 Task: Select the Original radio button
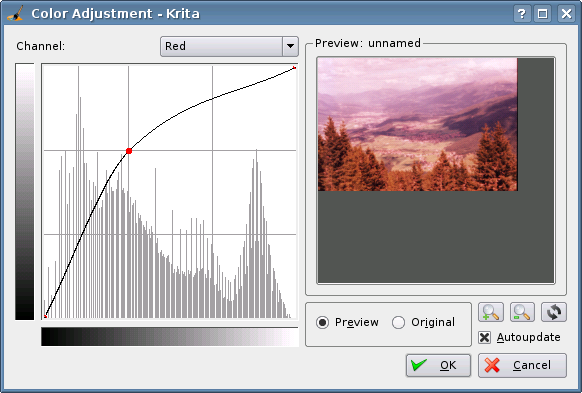tap(398, 322)
